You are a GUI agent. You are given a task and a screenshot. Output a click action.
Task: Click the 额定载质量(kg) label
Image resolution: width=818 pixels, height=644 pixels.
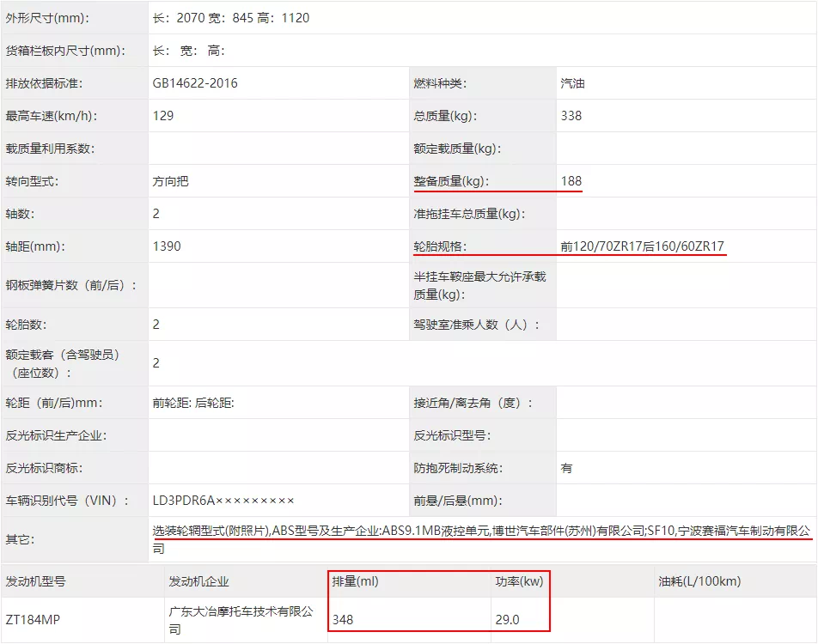[457, 149]
